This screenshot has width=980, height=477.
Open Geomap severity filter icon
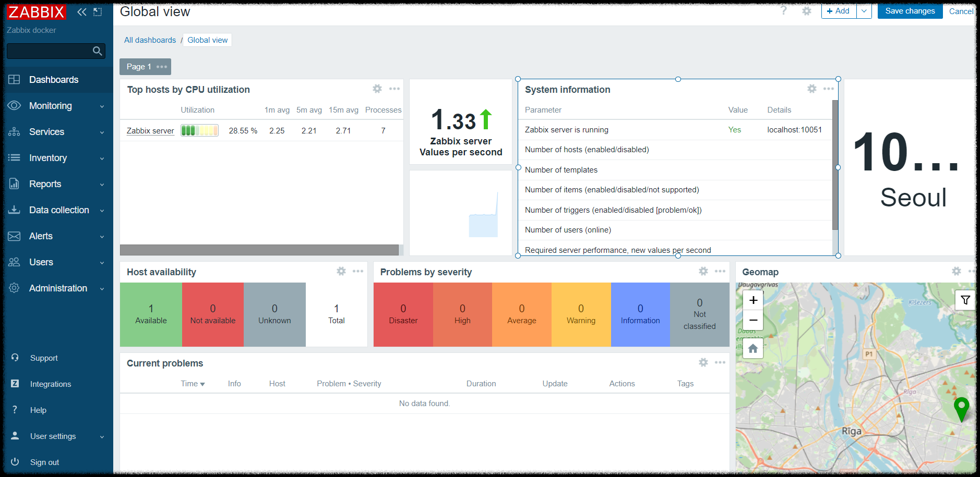tap(965, 300)
